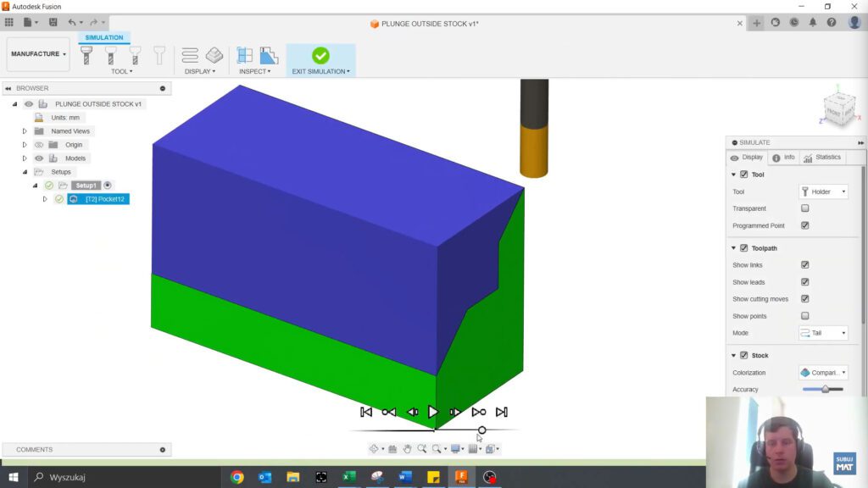The width and height of the screenshot is (868, 488).
Task: Jump to end of simulation playback
Action: [501, 412]
